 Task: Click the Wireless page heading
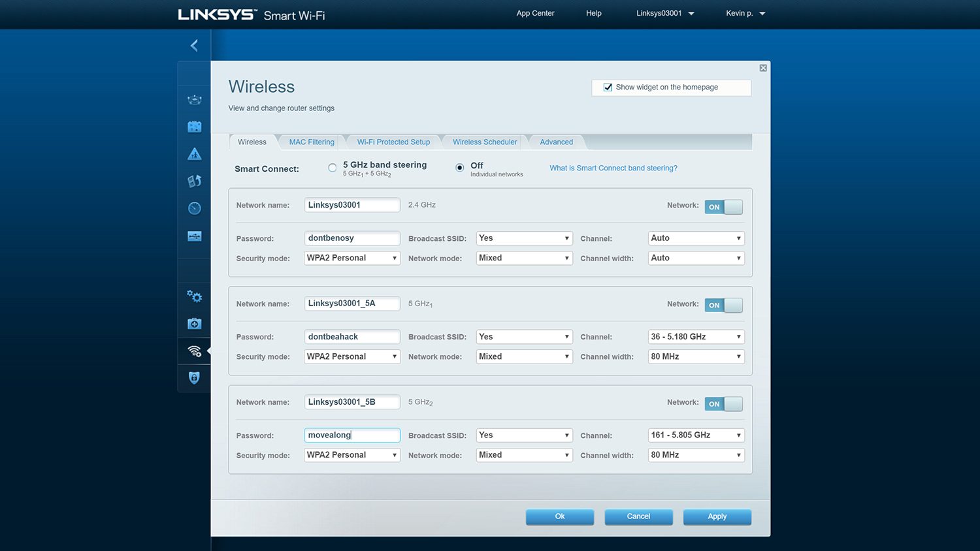[x=261, y=87]
